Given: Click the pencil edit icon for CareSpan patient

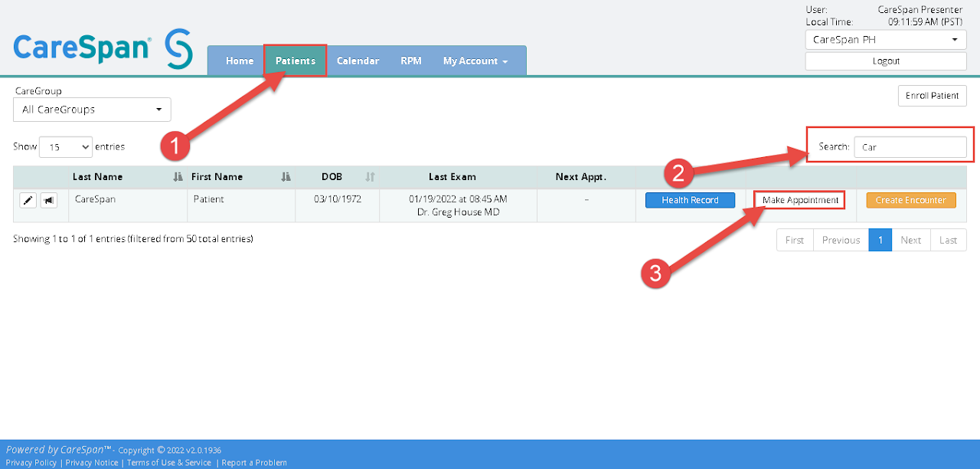Looking at the screenshot, I should point(28,200).
